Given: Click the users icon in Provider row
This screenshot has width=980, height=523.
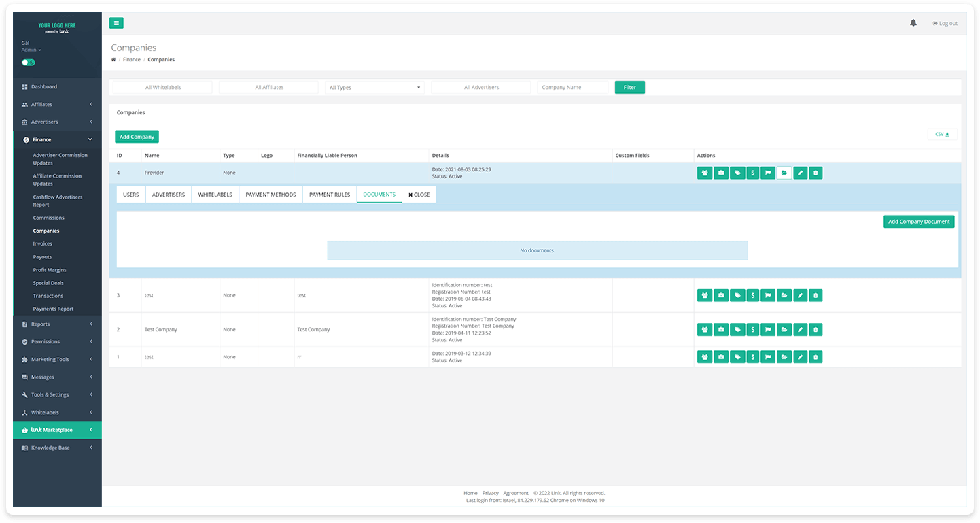Looking at the screenshot, I should [x=705, y=173].
